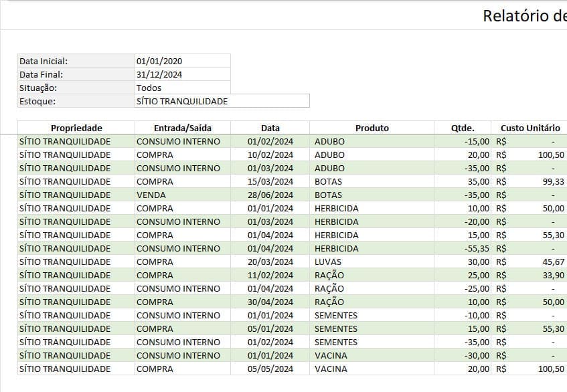
Task: Select the date cell 28/06/2024
Action: click(270, 195)
